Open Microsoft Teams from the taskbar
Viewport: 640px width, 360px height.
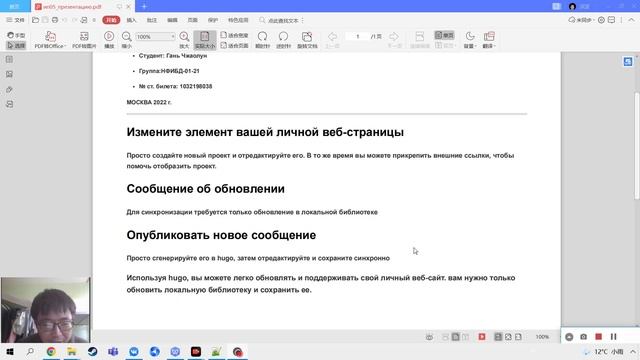113,351
